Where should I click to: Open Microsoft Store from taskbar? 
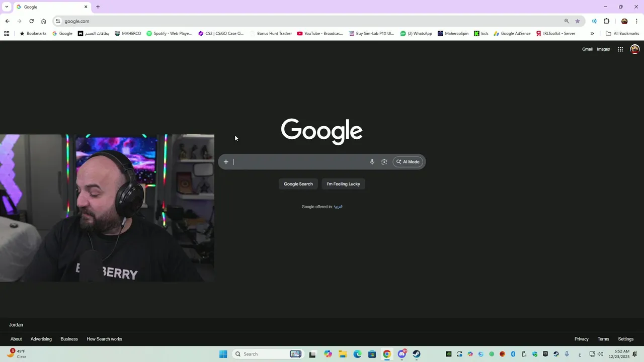pyautogui.click(x=372, y=354)
